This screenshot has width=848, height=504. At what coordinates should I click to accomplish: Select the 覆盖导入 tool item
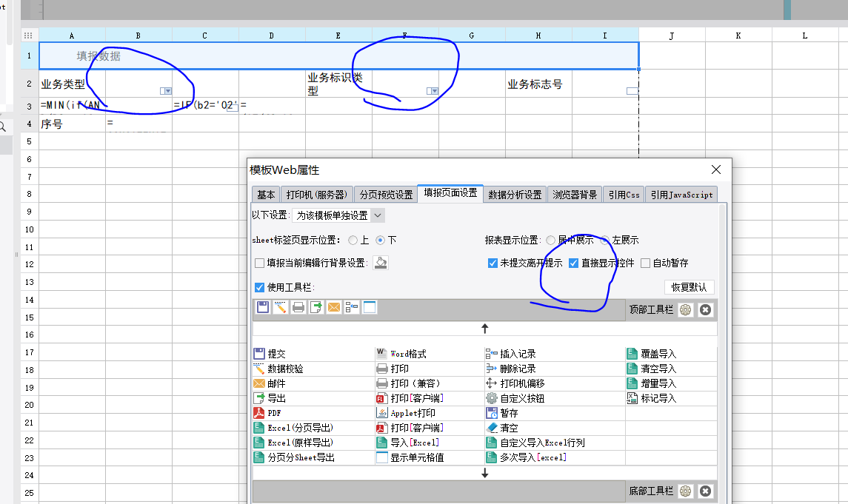(652, 354)
